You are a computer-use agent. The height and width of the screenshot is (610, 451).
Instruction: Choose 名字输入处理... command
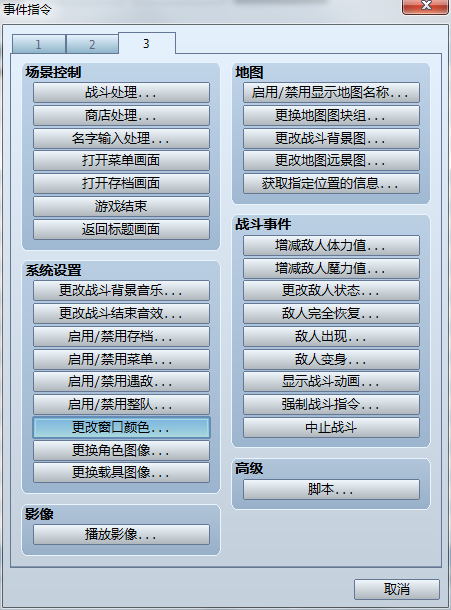tap(121, 138)
